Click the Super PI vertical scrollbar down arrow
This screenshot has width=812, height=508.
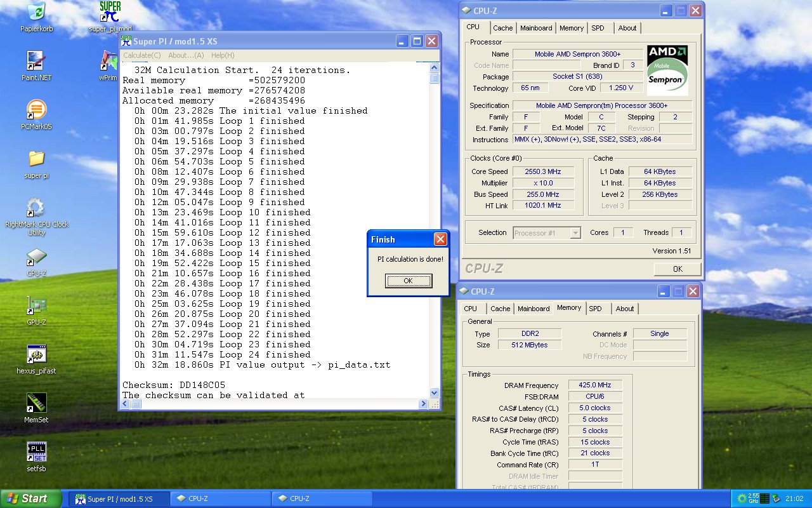click(x=435, y=393)
